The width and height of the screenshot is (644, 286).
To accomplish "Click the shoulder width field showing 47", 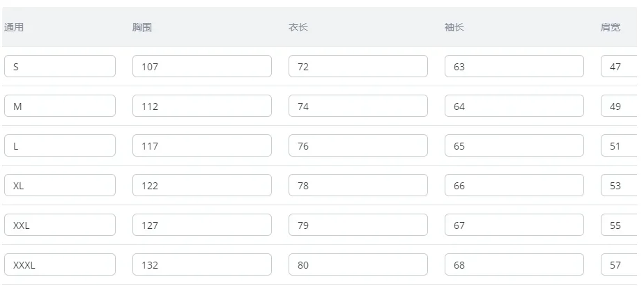I will click(619, 66).
